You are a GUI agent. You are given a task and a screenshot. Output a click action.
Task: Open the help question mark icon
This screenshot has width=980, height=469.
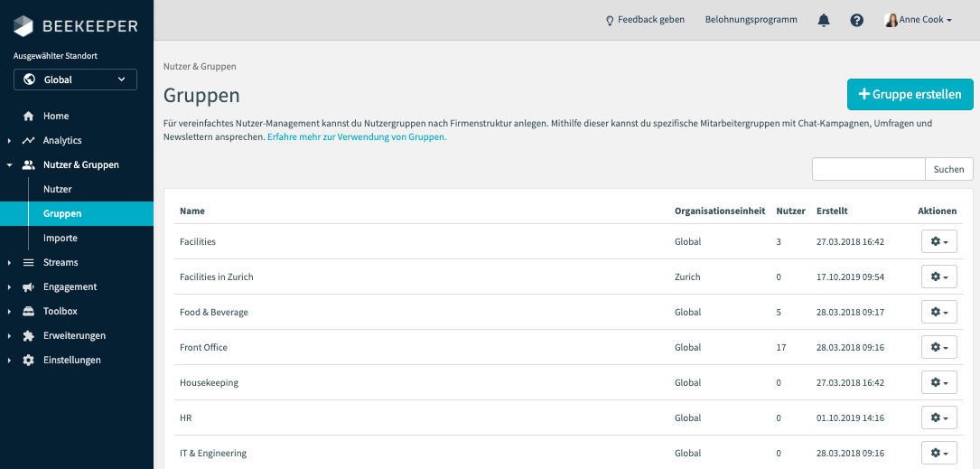[857, 20]
